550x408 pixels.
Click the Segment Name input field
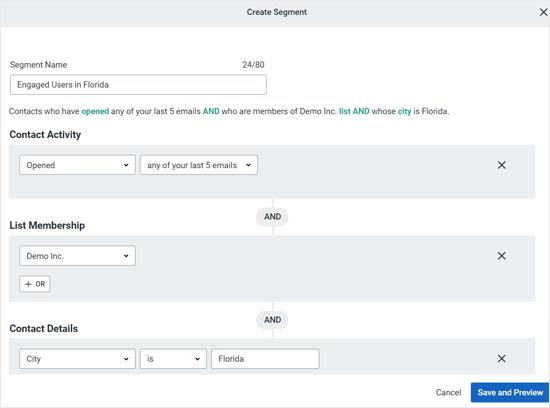[x=138, y=85]
